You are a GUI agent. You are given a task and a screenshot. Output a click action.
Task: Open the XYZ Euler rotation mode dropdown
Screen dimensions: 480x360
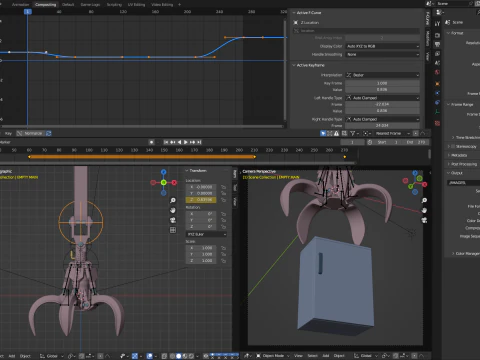(206, 234)
